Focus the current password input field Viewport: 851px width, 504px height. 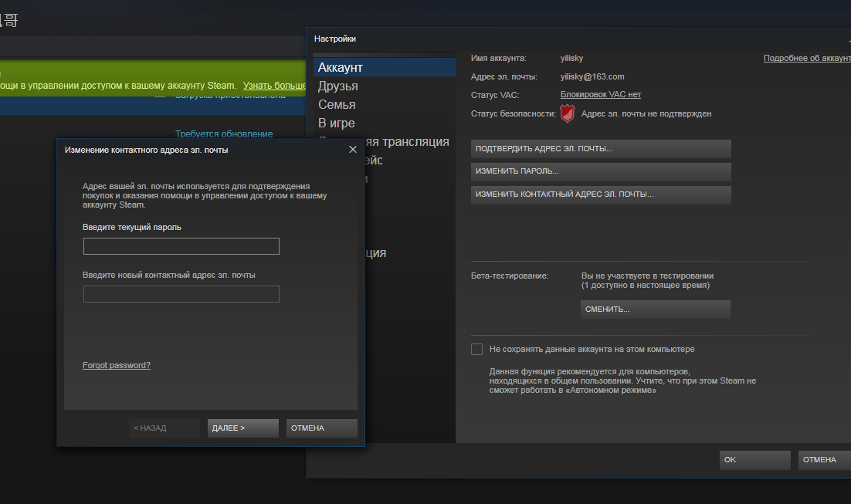click(x=181, y=246)
